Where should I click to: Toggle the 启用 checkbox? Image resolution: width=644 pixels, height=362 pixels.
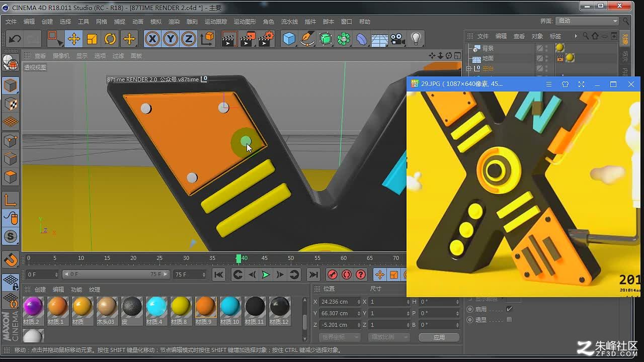point(510,309)
